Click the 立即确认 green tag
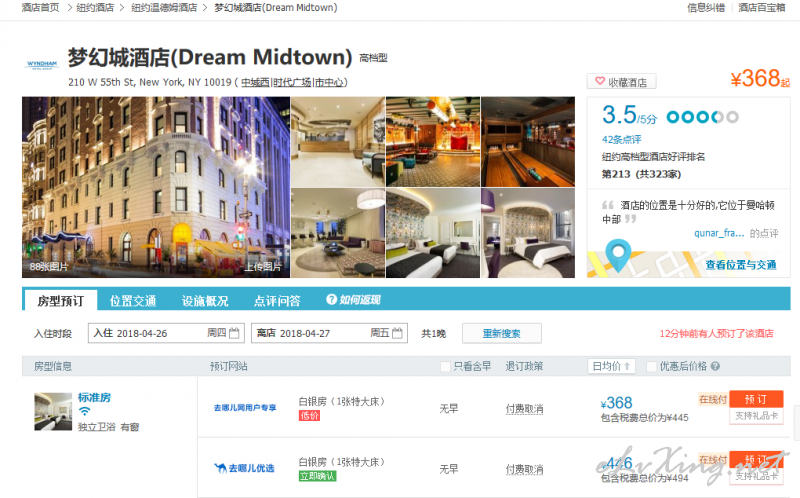 pos(317,476)
